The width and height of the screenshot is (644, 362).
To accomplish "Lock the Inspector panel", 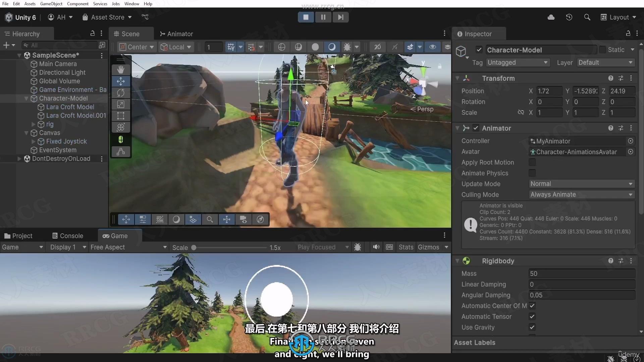I will pyautogui.click(x=628, y=34).
